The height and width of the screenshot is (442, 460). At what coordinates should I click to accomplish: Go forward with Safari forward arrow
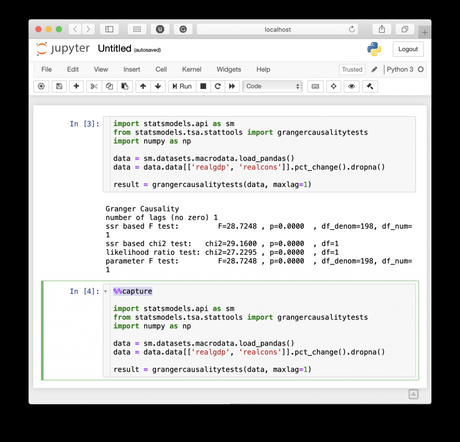[x=88, y=29]
